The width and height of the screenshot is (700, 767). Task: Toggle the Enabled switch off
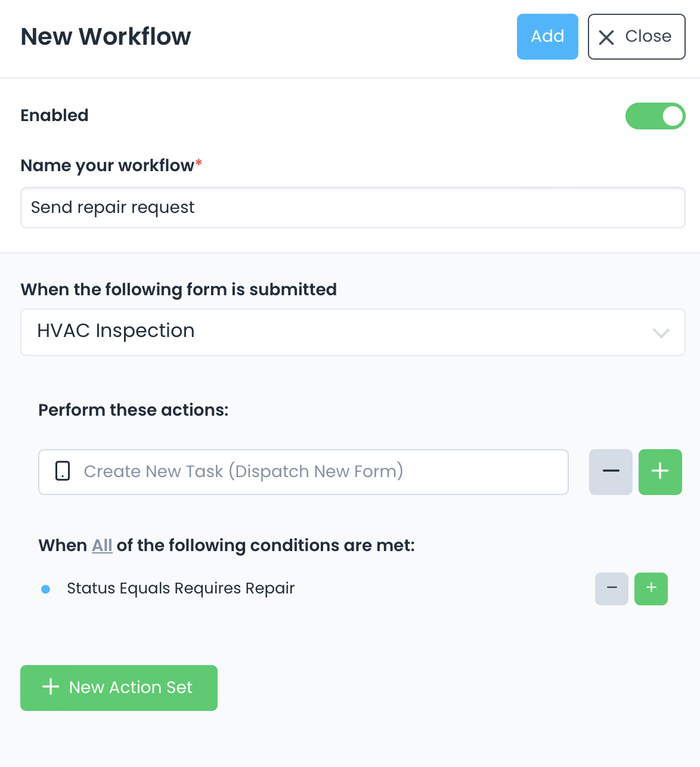pyautogui.click(x=655, y=116)
